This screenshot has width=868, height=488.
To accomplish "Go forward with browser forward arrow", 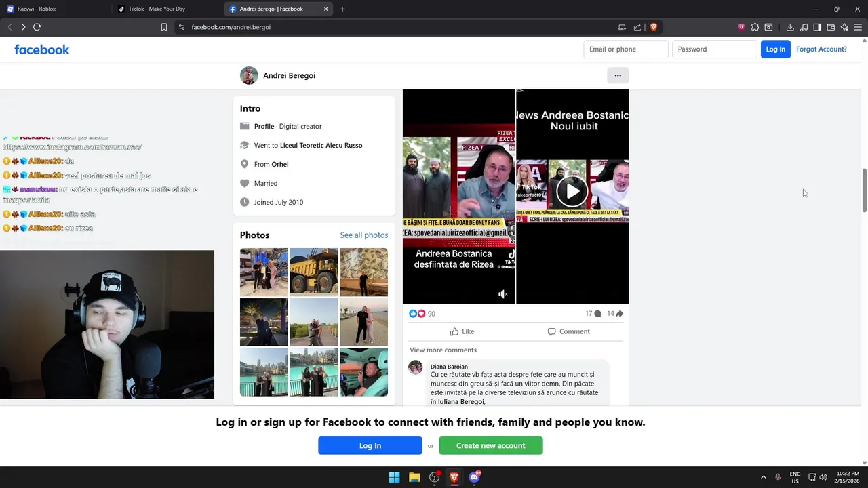I will click(23, 27).
